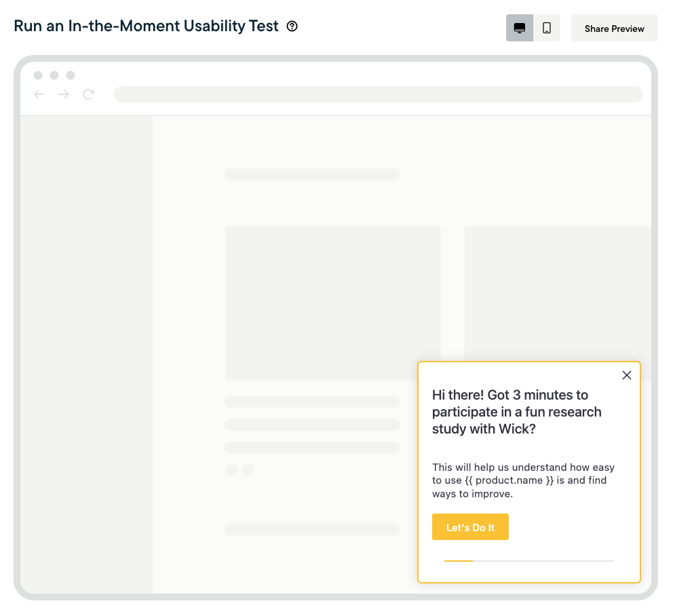Click the mock browser forward arrow

pos(64,94)
